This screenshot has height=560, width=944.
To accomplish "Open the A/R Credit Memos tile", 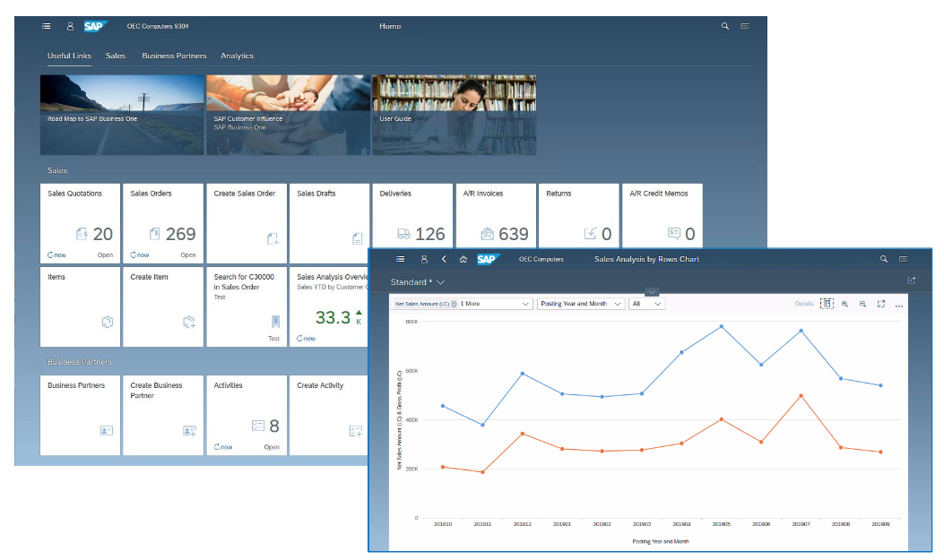I will (663, 216).
